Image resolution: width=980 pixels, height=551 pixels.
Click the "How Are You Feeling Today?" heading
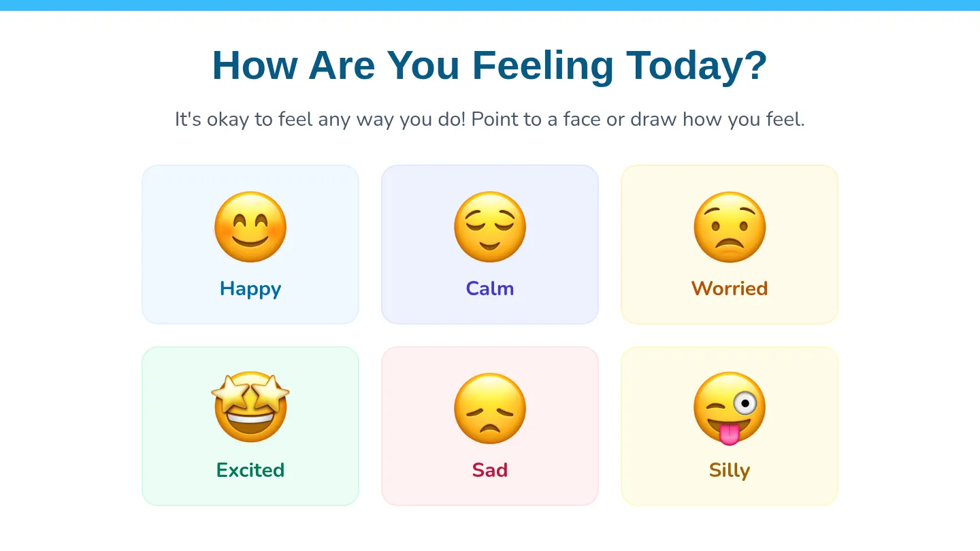(x=490, y=65)
